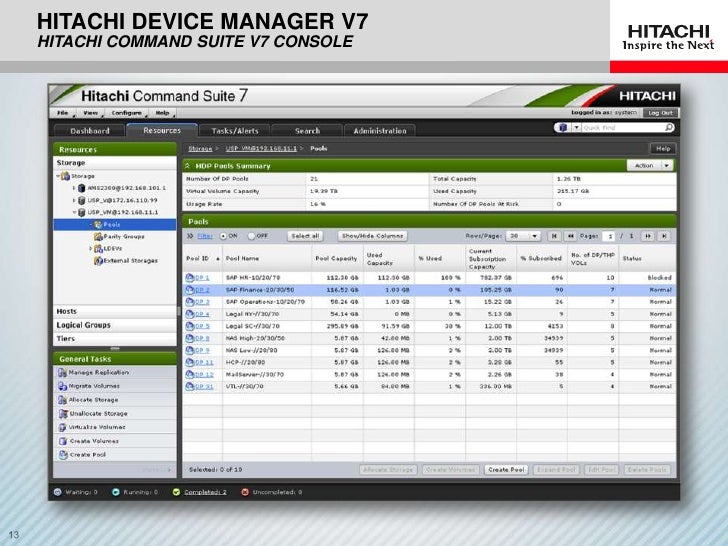
Task: Switch to the Dashboard tab
Action: pos(90,131)
